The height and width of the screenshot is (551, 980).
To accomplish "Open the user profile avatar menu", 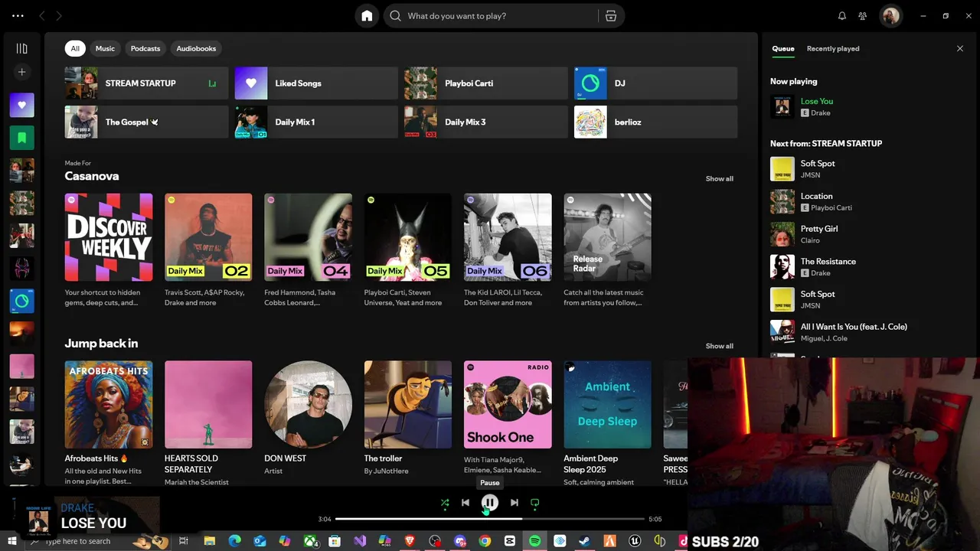I will (890, 16).
